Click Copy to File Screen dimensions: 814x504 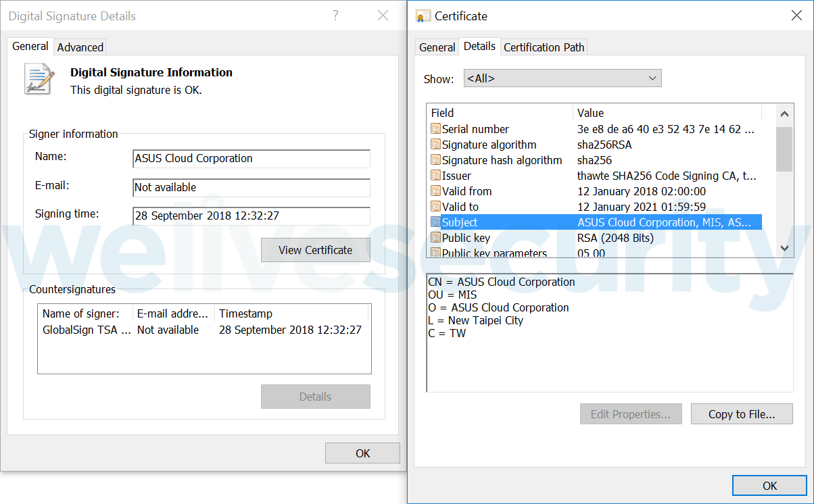(x=742, y=413)
